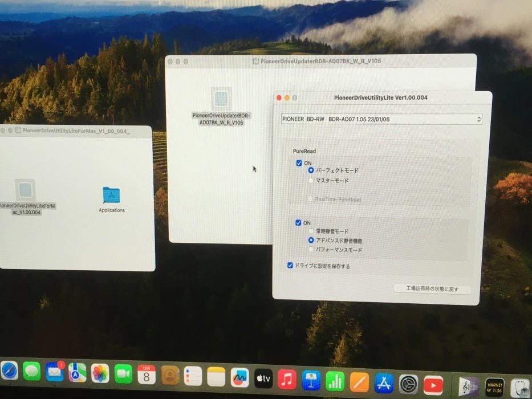Image resolution: width=532 pixels, height=399 pixels.
Task: Open the Notes app
Action: (216, 377)
